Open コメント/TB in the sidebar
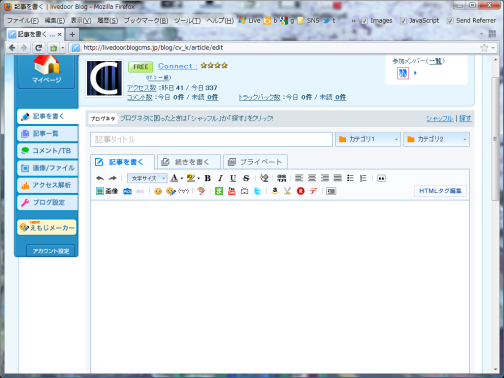The height and width of the screenshot is (378, 504). [48, 151]
